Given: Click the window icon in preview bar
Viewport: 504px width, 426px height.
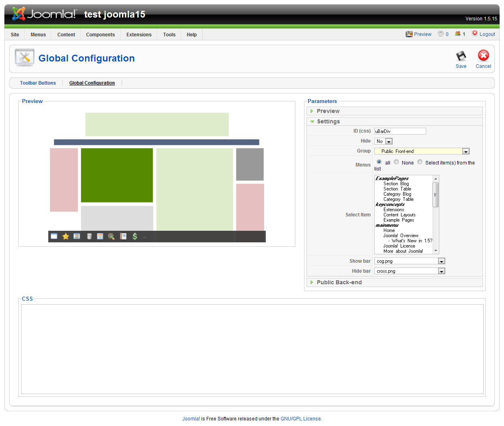Looking at the screenshot, I should point(54,236).
